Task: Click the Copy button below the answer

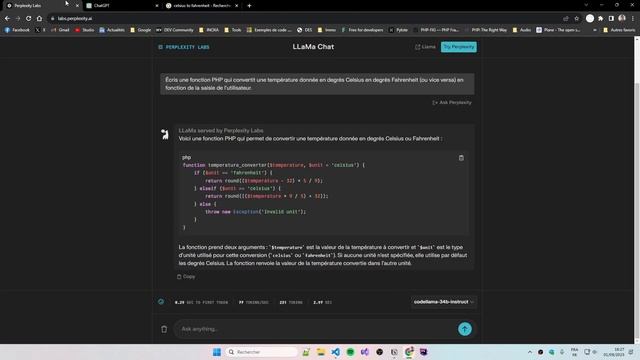Action: (186, 277)
